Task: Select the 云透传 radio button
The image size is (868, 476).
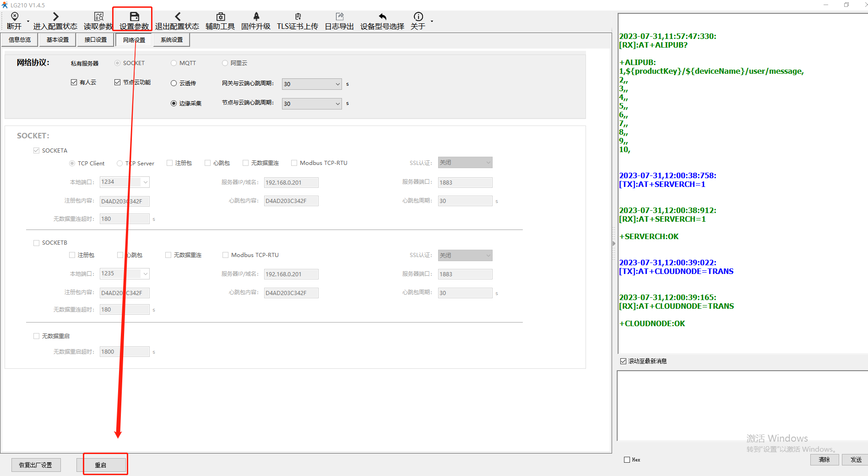Action: 174,83
